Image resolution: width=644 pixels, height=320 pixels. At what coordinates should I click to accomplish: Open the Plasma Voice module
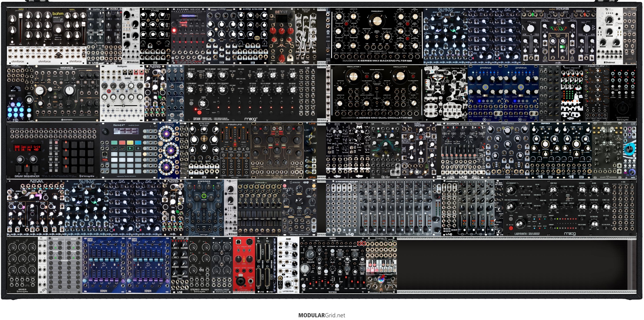188,36
